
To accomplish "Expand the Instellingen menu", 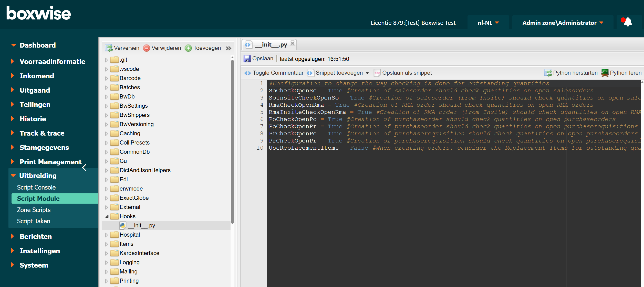I will (x=40, y=251).
